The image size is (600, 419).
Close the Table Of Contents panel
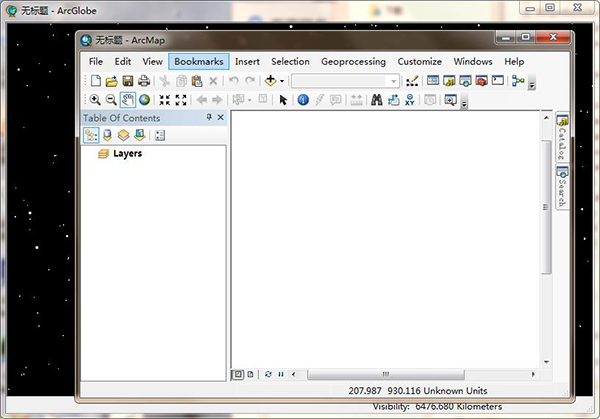point(220,118)
